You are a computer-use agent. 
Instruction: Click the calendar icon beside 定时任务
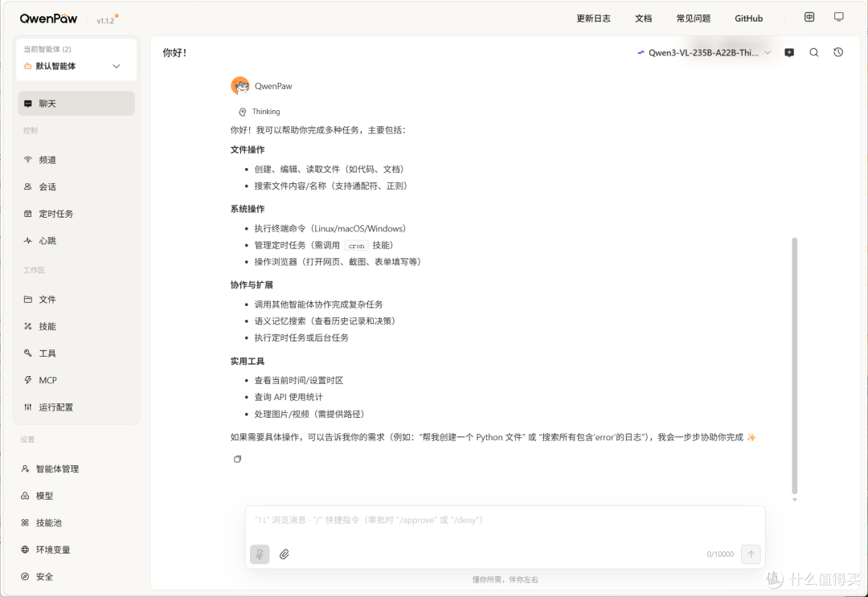click(x=27, y=214)
